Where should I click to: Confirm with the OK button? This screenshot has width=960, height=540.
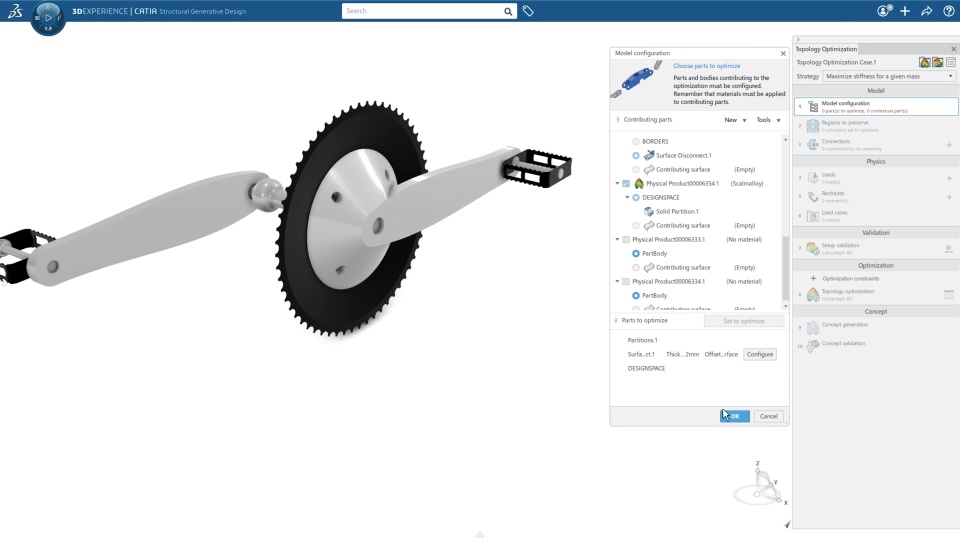735,416
